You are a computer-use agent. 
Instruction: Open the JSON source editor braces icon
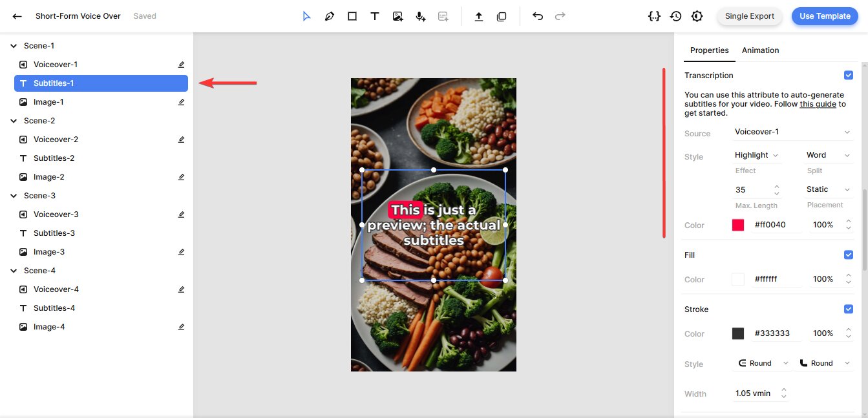[654, 16]
